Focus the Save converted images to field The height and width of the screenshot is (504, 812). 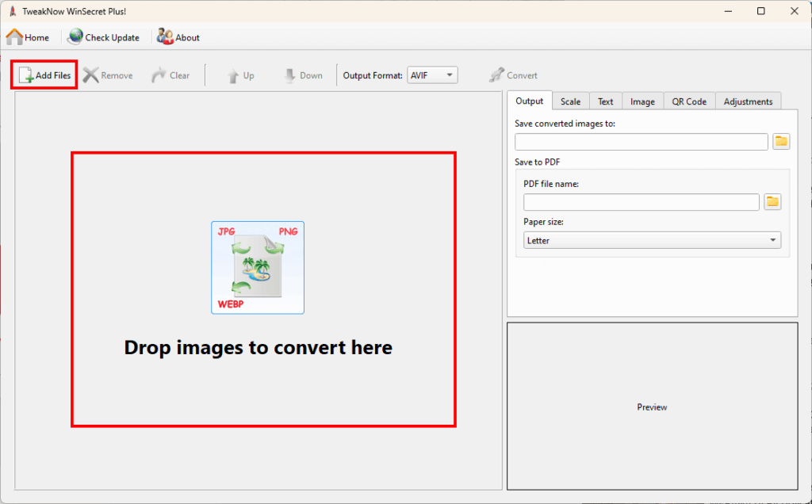(x=641, y=142)
